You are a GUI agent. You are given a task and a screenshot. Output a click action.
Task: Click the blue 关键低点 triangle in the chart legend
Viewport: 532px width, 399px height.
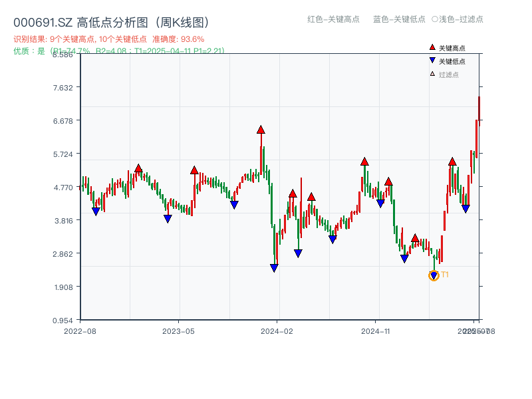[x=432, y=61]
